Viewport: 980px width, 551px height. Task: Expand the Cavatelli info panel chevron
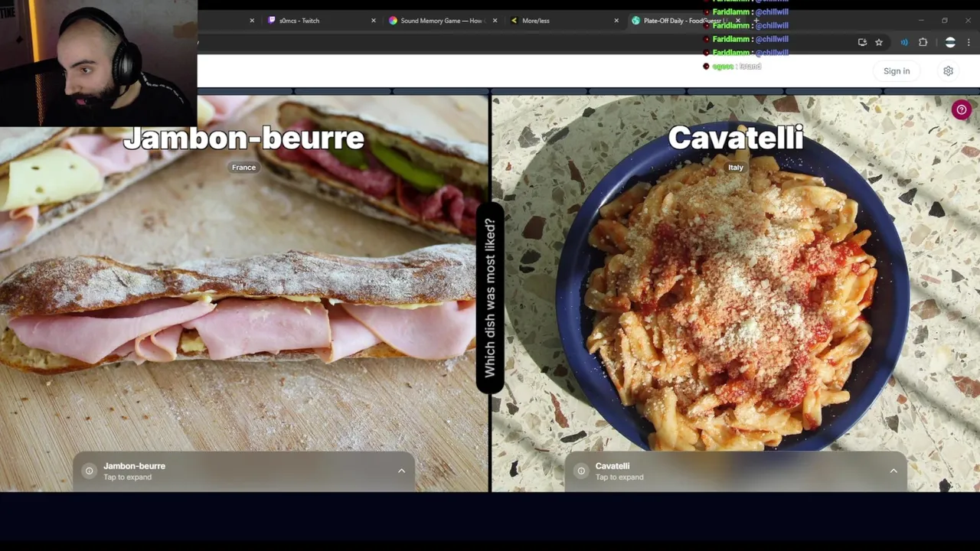[893, 471]
